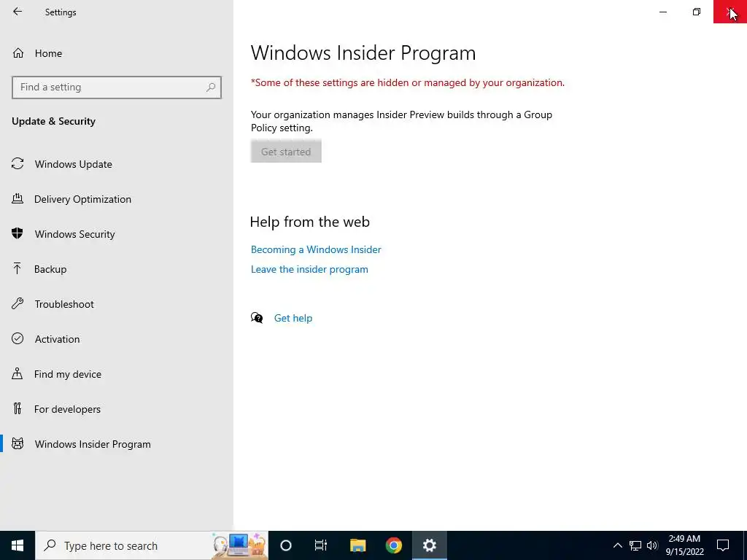
Task: Click the Activation checkmark icon
Action: 18,338
